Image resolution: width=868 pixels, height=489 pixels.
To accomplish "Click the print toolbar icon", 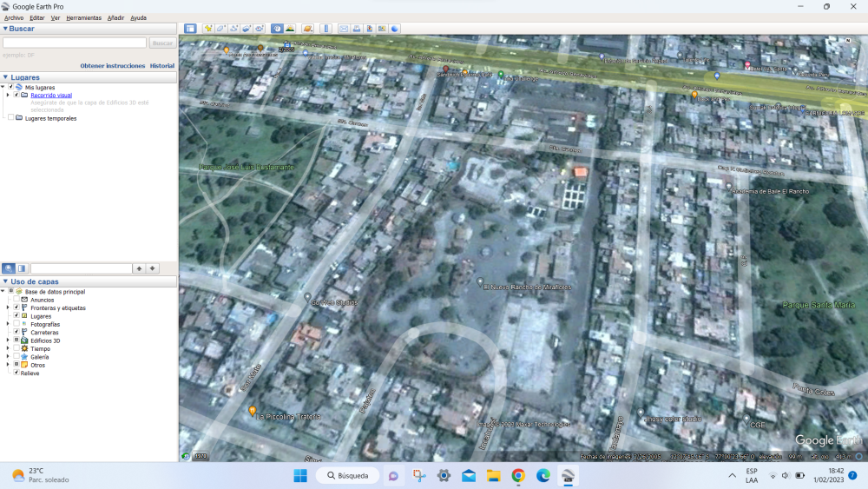I will click(357, 29).
